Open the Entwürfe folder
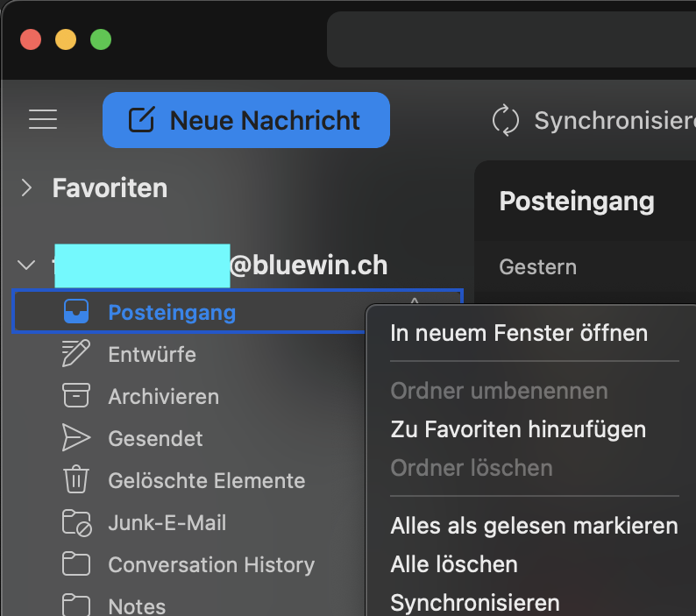Viewport: 696px width, 616px height. click(152, 355)
